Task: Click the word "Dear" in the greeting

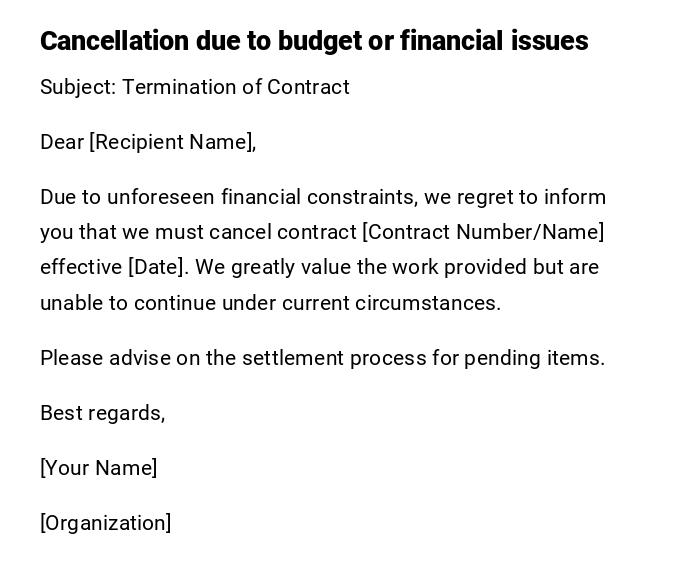Action: [x=61, y=142]
